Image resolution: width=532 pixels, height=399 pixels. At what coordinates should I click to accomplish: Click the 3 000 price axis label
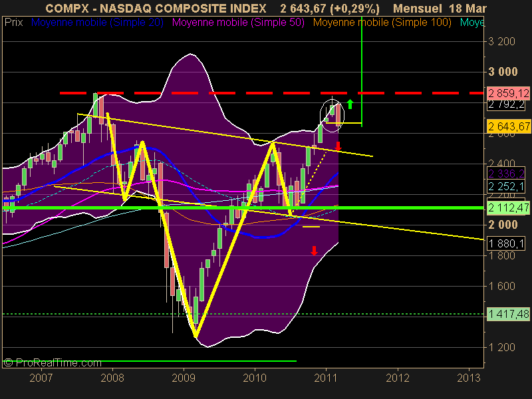(503, 72)
